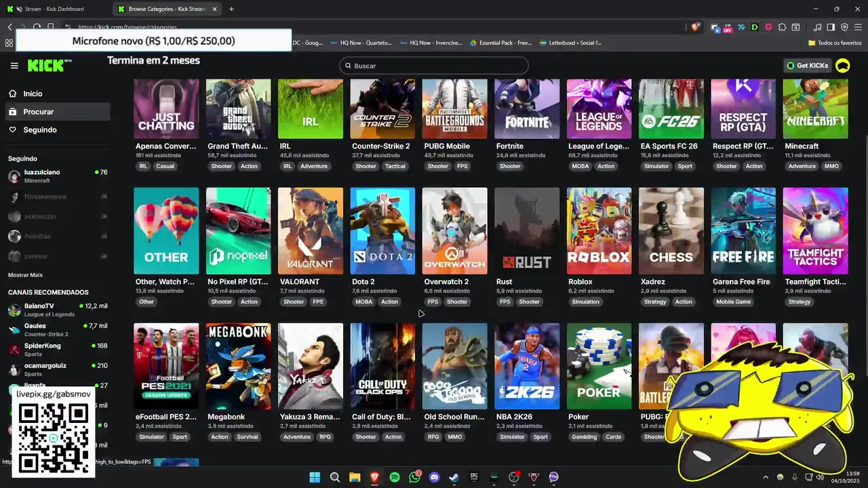Click the Get KICKs button

click(x=808, y=66)
